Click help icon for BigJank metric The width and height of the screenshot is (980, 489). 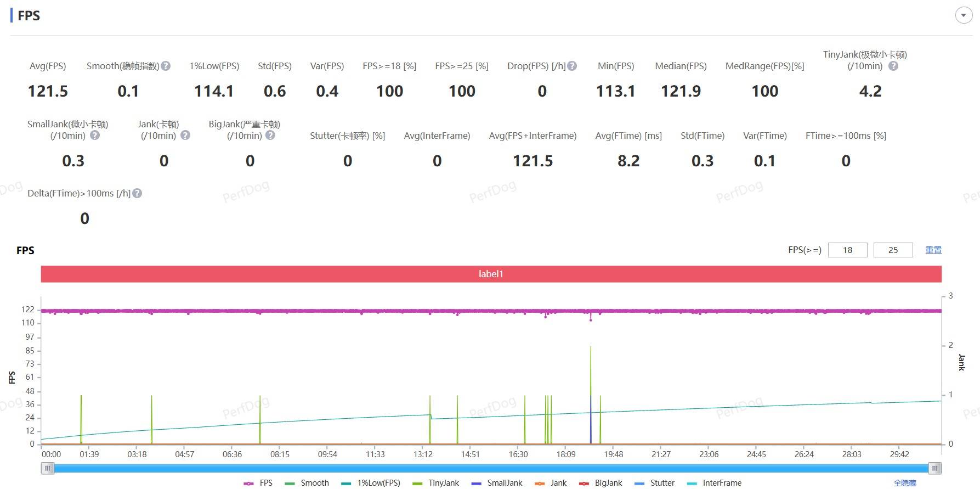[x=270, y=135]
